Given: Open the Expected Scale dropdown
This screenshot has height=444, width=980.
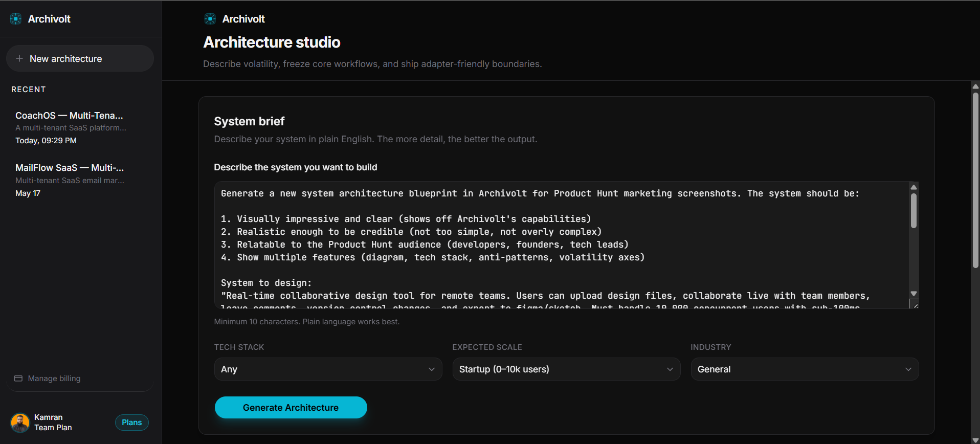Looking at the screenshot, I should click(x=566, y=369).
